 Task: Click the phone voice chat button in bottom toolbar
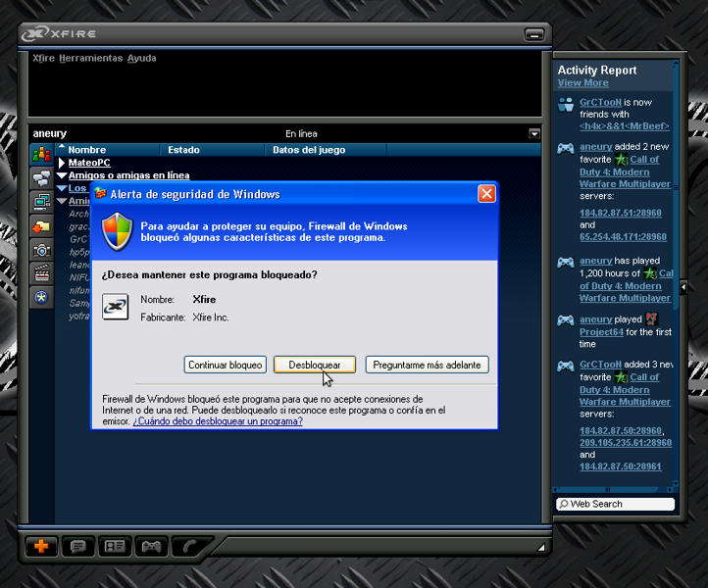189,547
